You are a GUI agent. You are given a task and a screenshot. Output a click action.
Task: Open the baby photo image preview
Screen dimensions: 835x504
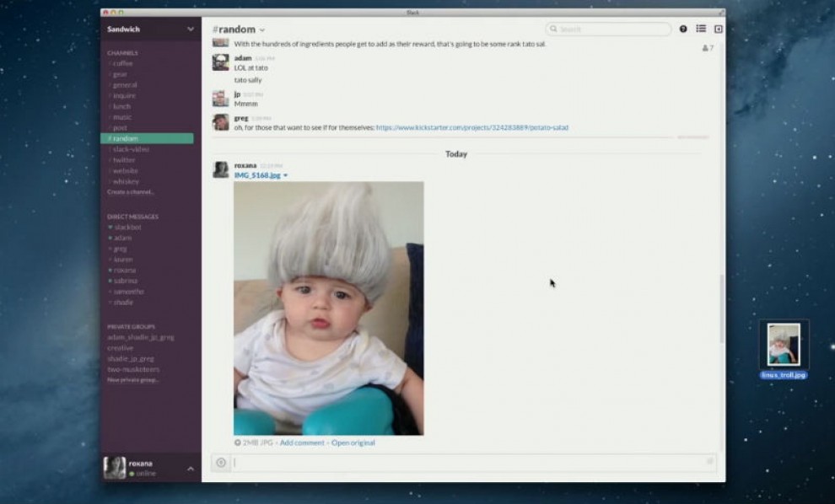pyautogui.click(x=329, y=308)
